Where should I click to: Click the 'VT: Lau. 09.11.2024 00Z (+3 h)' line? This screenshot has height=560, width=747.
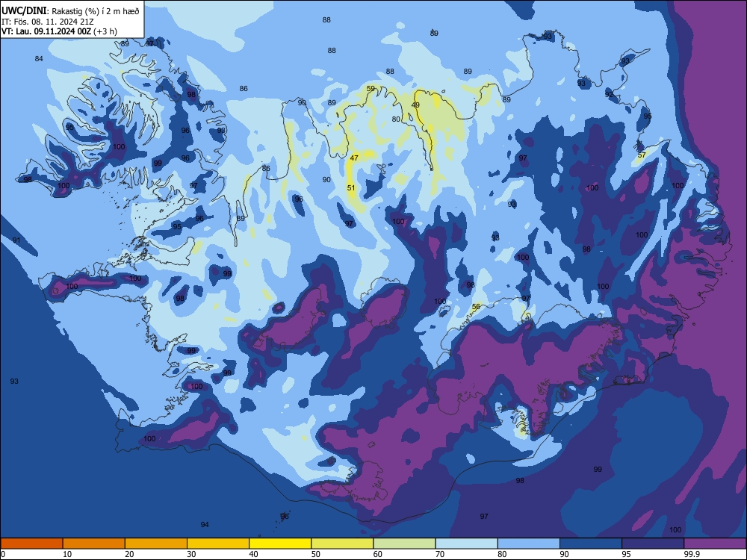(x=59, y=31)
